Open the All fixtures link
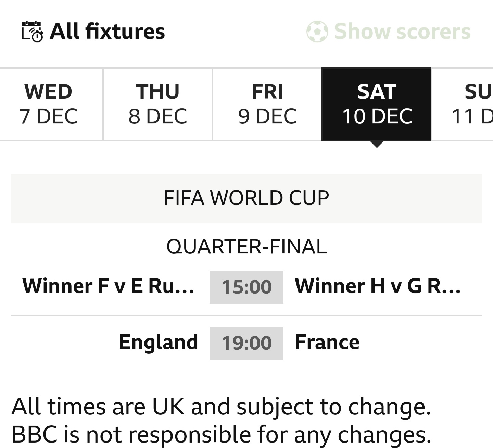Image resolution: width=493 pixels, height=448 pixels. pyautogui.click(x=107, y=32)
